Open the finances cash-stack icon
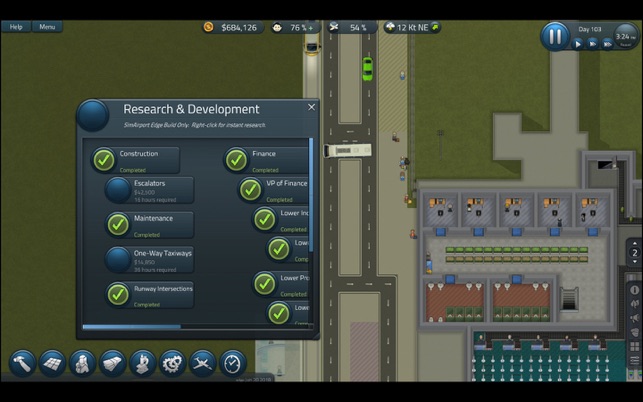The width and height of the screenshot is (643, 402). coord(112,363)
